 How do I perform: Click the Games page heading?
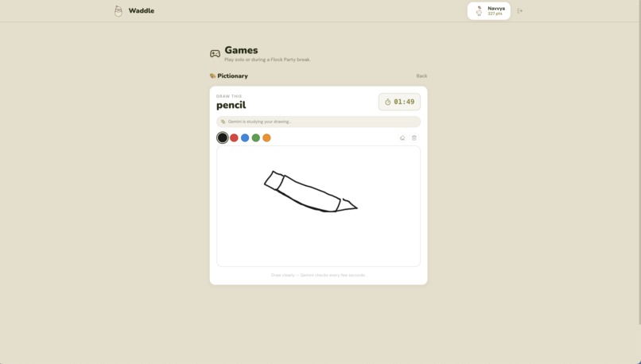(x=241, y=50)
